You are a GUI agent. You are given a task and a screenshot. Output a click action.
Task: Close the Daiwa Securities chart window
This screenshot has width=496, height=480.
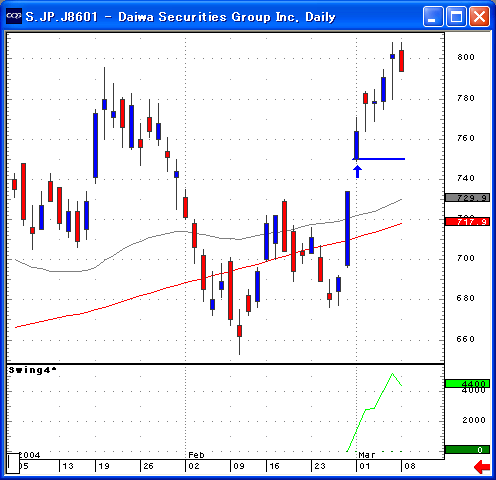pos(479,16)
